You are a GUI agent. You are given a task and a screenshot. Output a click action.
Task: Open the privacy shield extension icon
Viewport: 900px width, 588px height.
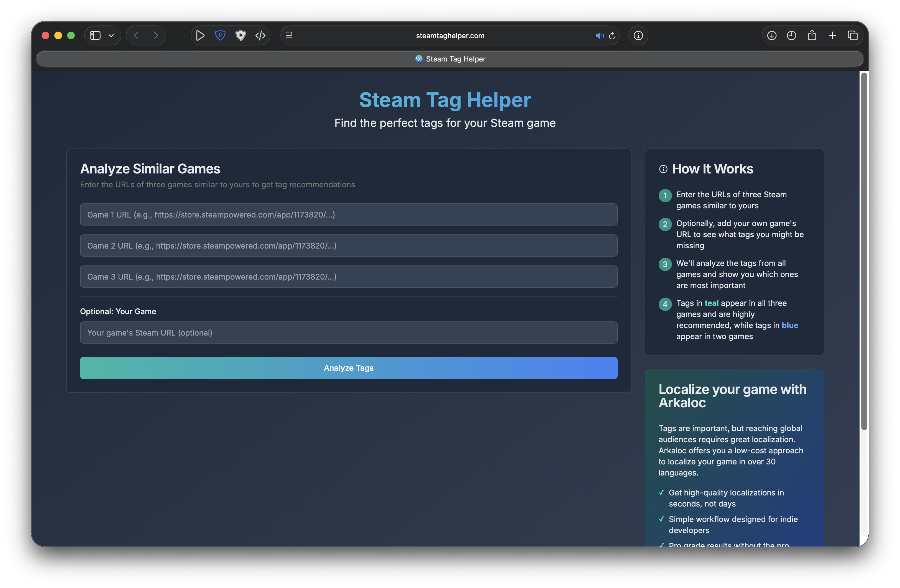click(x=241, y=35)
